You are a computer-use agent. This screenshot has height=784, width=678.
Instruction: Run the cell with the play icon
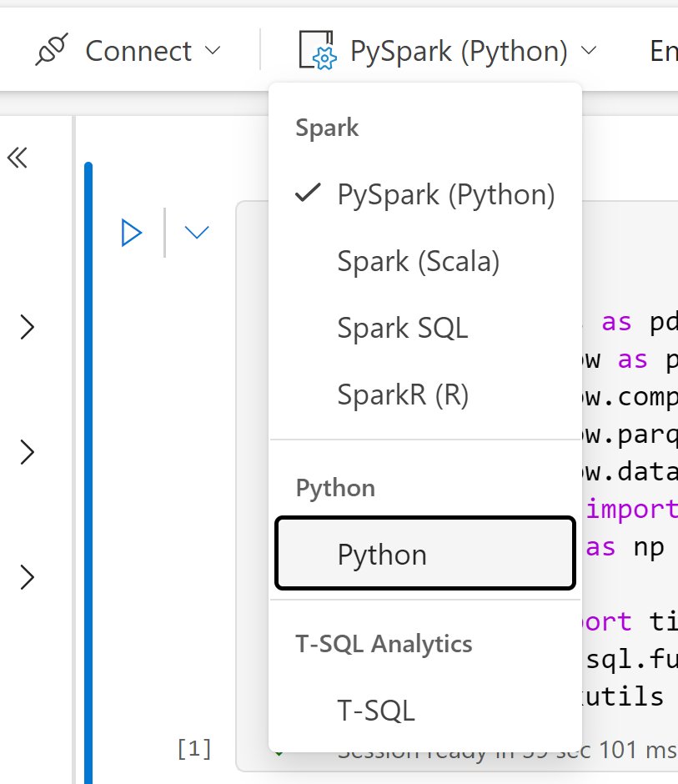[132, 233]
